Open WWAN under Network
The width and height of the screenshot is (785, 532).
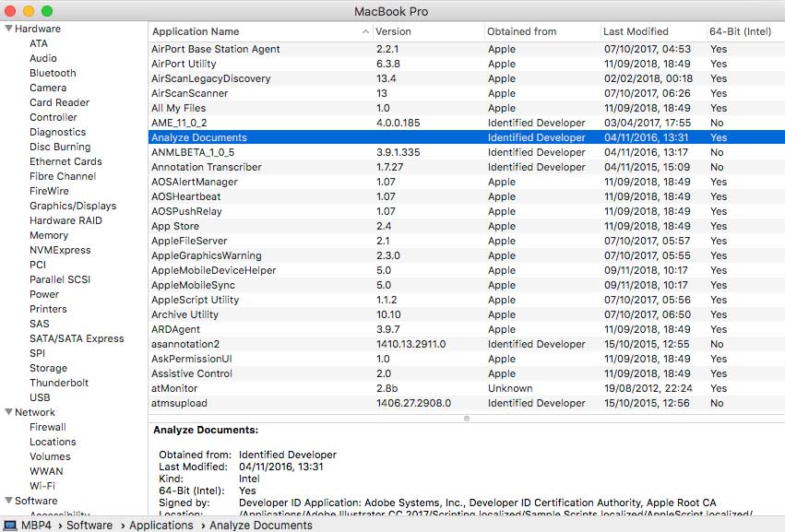click(46, 471)
